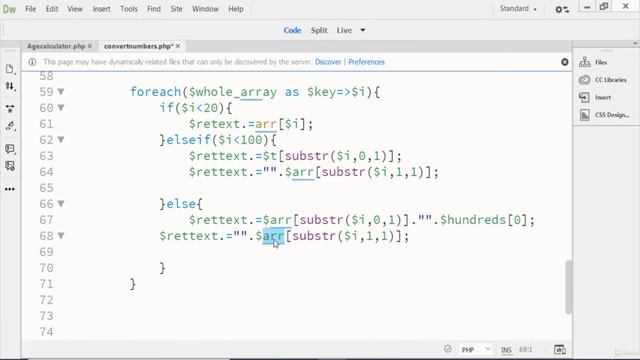Open the Files panel
This screenshot has height=360, width=640.
[593, 62]
